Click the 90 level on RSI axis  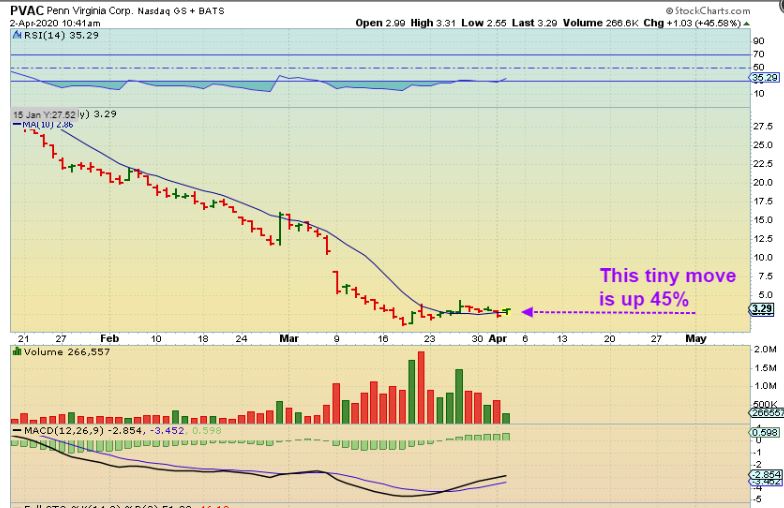pyautogui.click(x=758, y=41)
